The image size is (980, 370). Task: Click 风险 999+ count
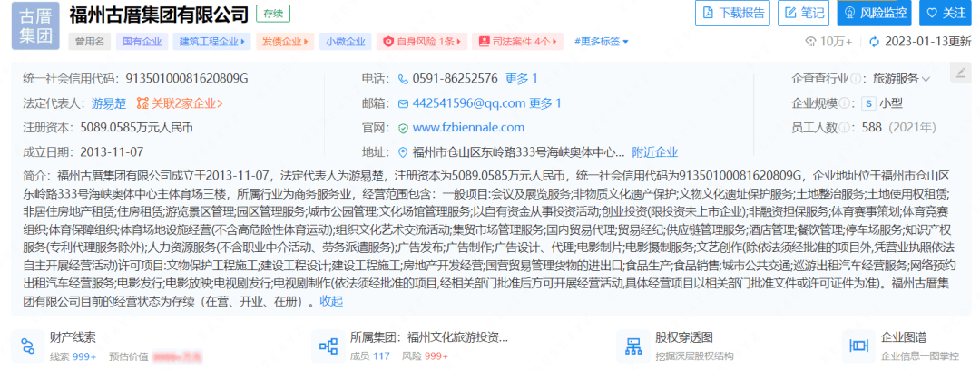[426, 357]
